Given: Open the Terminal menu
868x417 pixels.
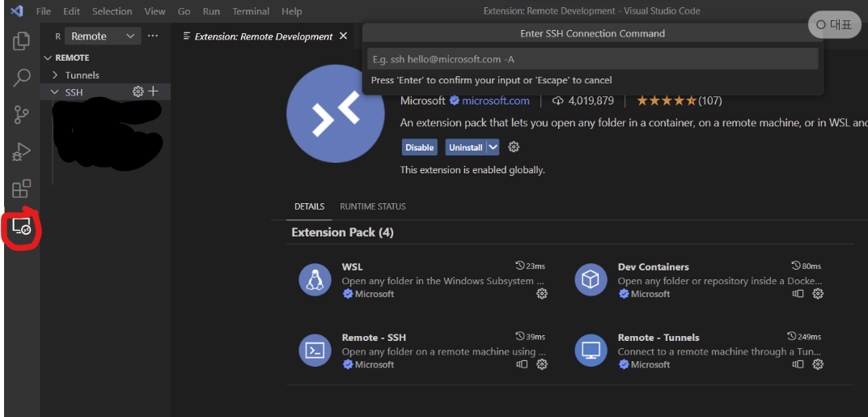Looking at the screenshot, I should pos(252,11).
